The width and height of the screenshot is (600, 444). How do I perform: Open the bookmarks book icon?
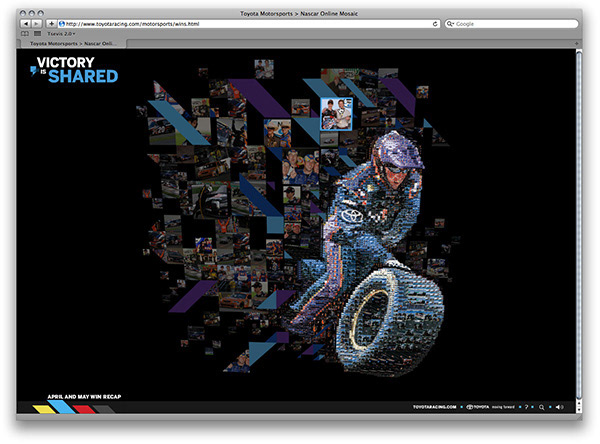point(25,34)
